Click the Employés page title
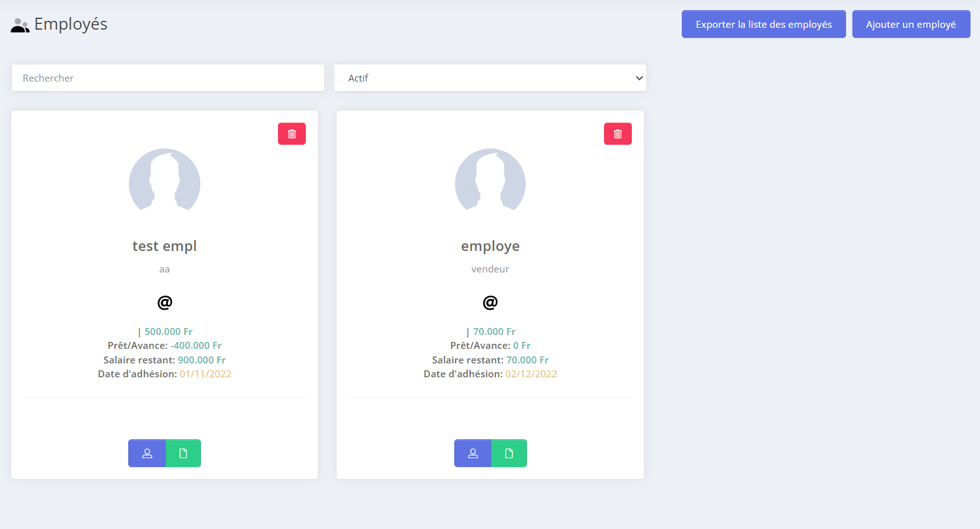Image resolution: width=980 pixels, height=529 pixels. [71, 24]
